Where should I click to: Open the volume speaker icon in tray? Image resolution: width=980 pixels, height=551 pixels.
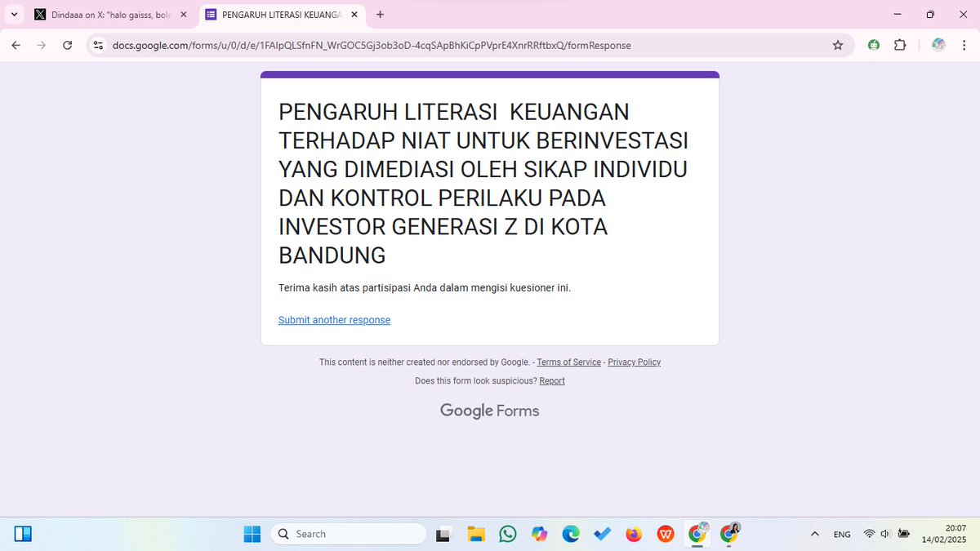click(x=886, y=534)
